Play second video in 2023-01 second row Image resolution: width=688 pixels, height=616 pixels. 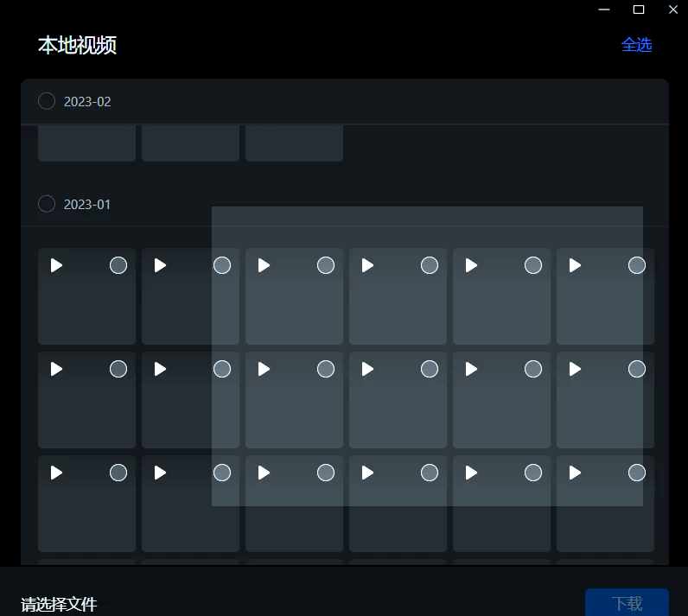pos(160,369)
